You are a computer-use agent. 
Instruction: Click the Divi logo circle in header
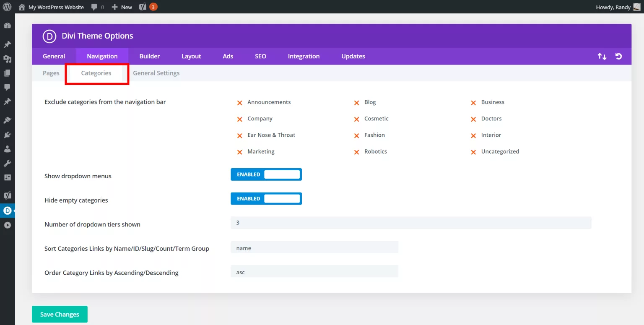click(x=49, y=36)
